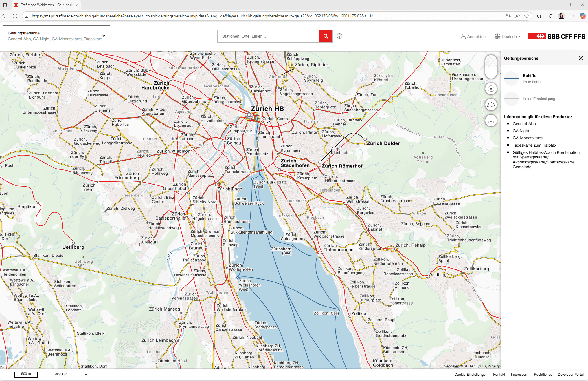Add this page to favorites star

(x=527, y=16)
